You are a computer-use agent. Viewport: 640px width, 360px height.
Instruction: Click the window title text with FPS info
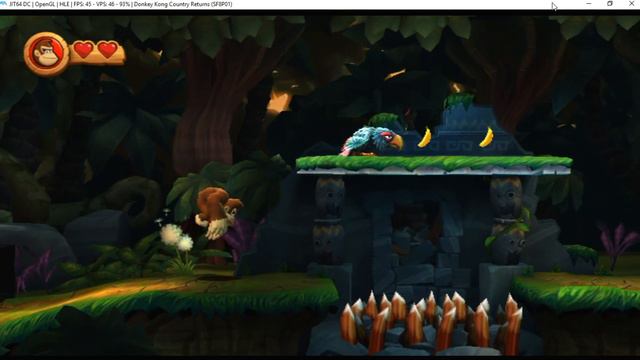(x=121, y=4)
